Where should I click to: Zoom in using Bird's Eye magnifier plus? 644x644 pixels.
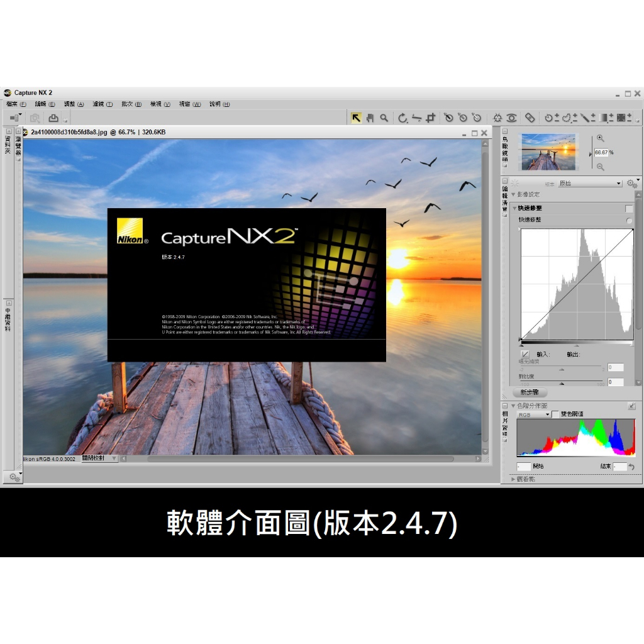coord(601,138)
